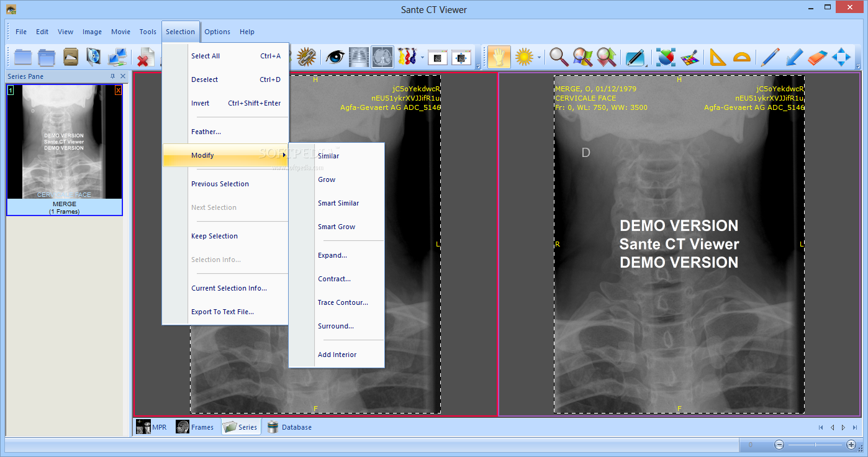Select the triangle angle measurement tool
This screenshot has height=457, width=868.
point(718,57)
